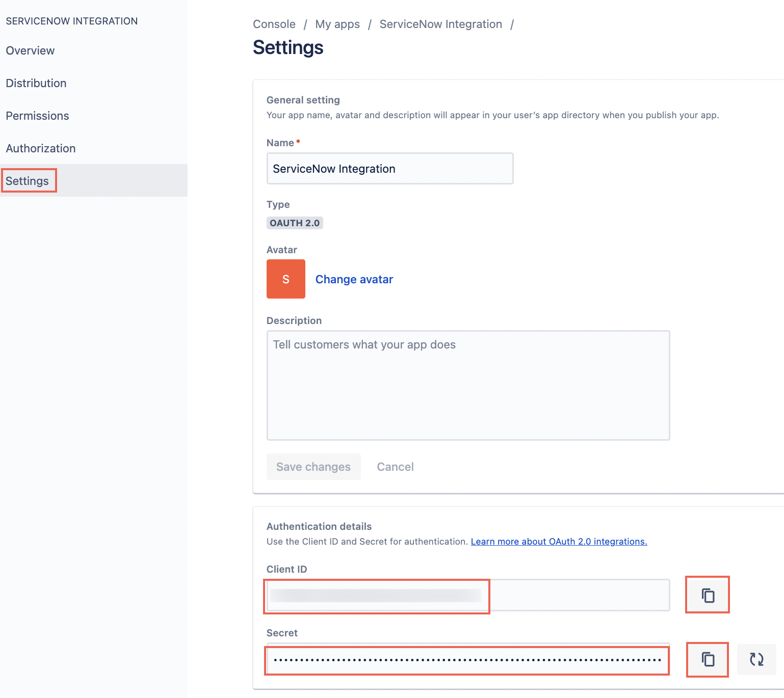This screenshot has height=698, width=784.
Task: Open ServiceNow Integration breadcrumb link
Action: [441, 24]
